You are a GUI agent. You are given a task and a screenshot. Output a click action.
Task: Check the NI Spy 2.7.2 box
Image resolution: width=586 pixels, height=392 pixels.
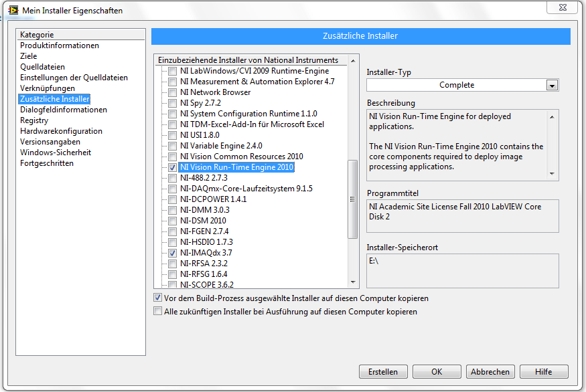point(172,103)
